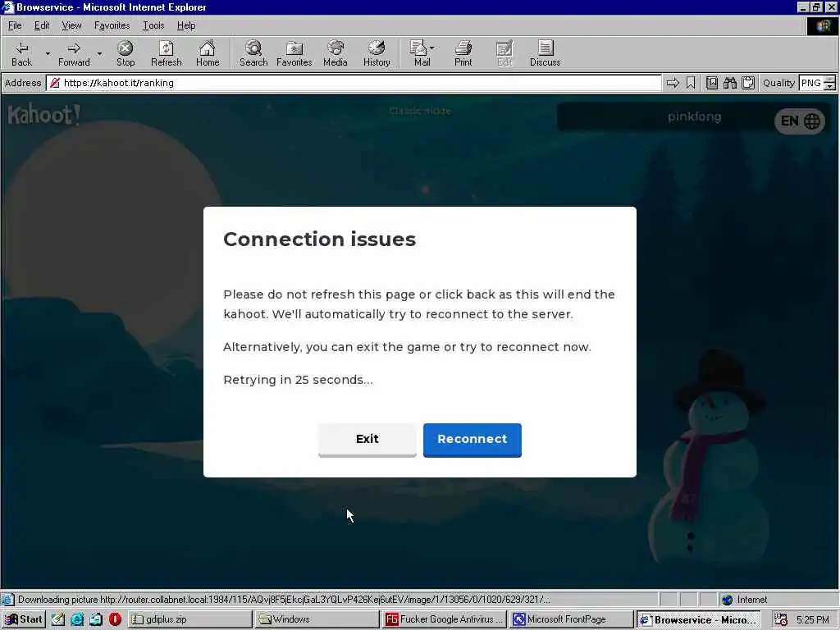This screenshot has width=840, height=630.
Task: Open the Tools menu
Action: coord(153,25)
